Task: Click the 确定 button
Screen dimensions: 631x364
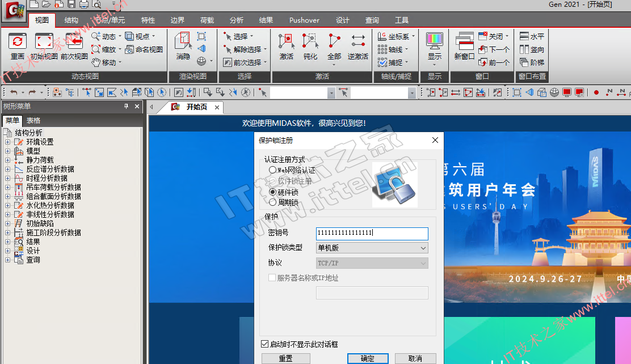Action: 368,358
